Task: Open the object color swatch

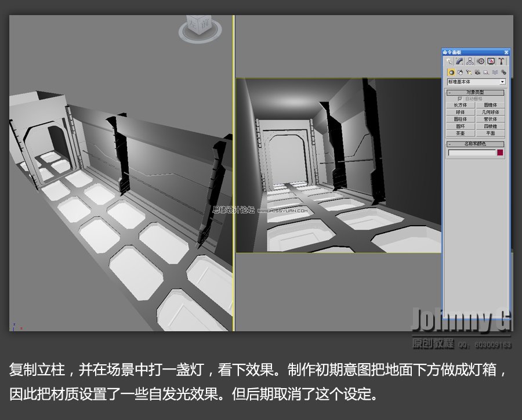Action: point(500,151)
